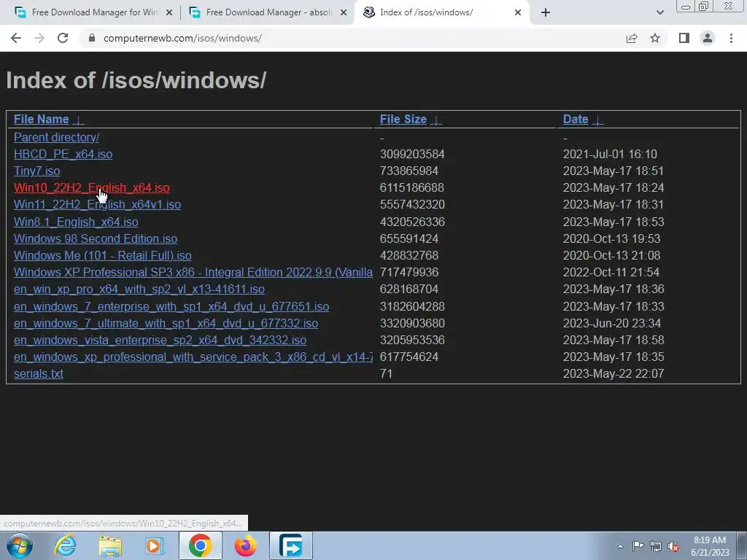Sort descending by Date arrow
This screenshot has width=747, height=560.
point(598,120)
